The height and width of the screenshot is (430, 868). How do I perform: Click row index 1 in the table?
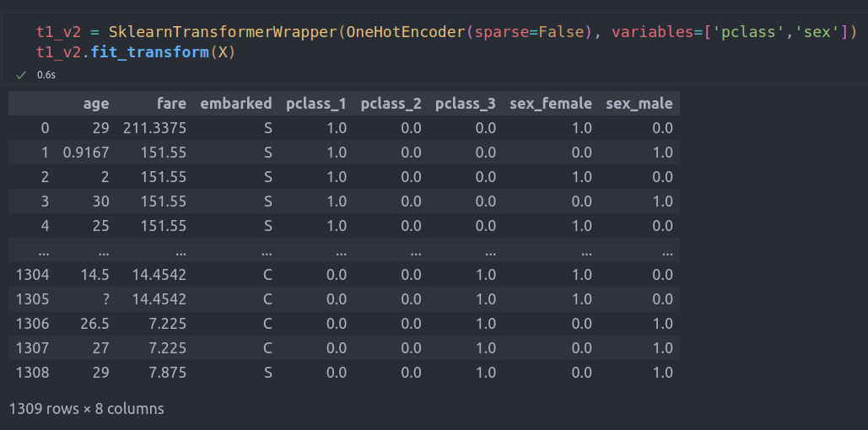pos(45,153)
